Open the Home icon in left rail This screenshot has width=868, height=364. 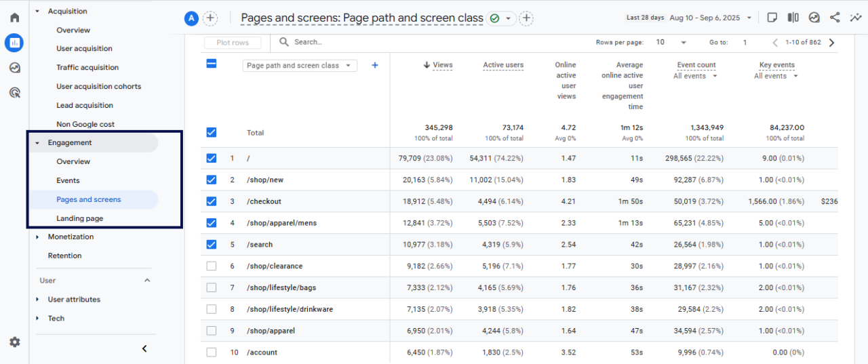pos(14,18)
